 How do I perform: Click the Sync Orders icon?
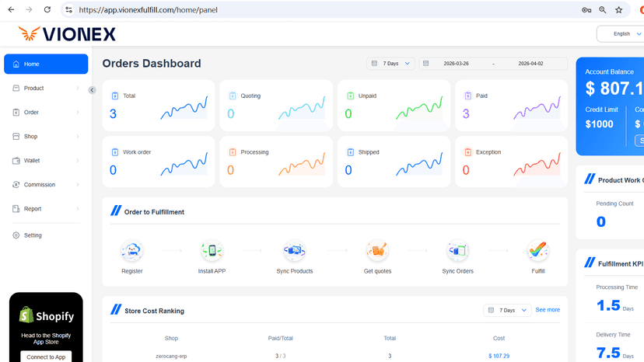[x=457, y=250]
